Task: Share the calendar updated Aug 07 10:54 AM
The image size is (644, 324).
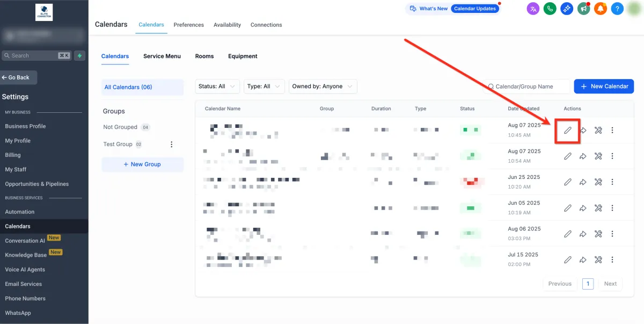Action: [x=583, y=156]
